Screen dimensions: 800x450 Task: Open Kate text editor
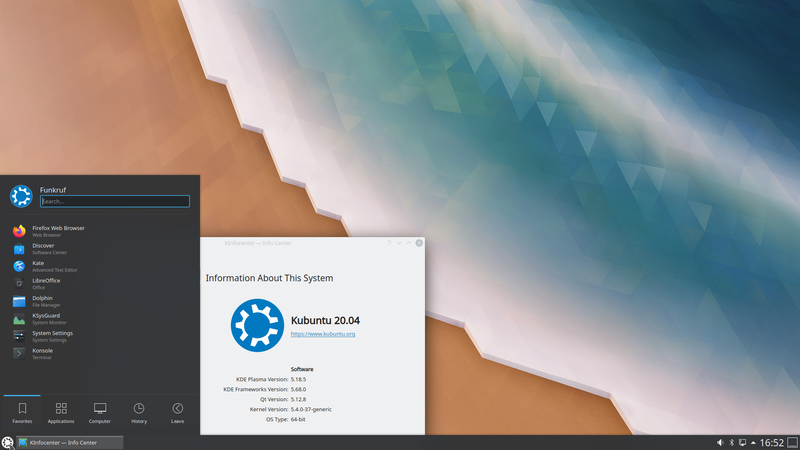tap(99, 266)
